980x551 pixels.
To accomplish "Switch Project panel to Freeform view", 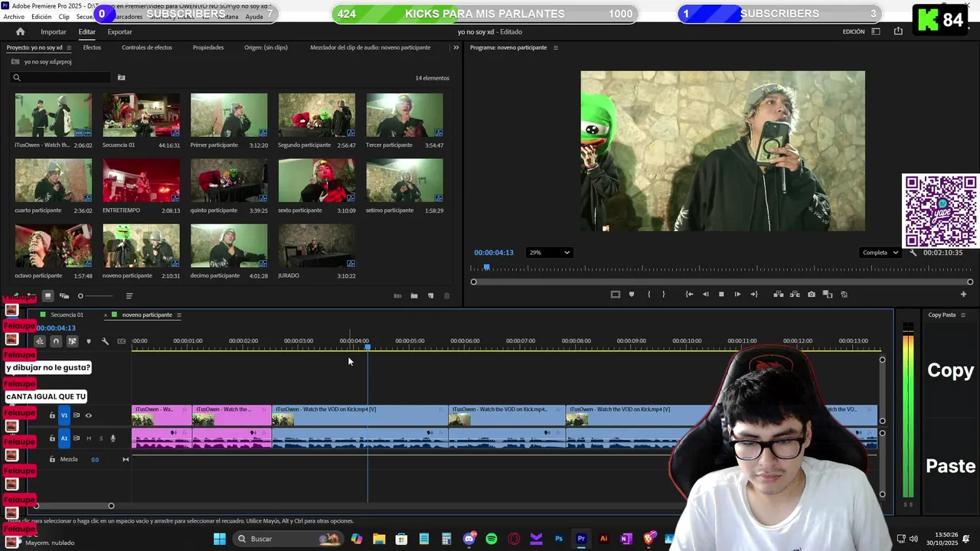I will click(64, 296).
